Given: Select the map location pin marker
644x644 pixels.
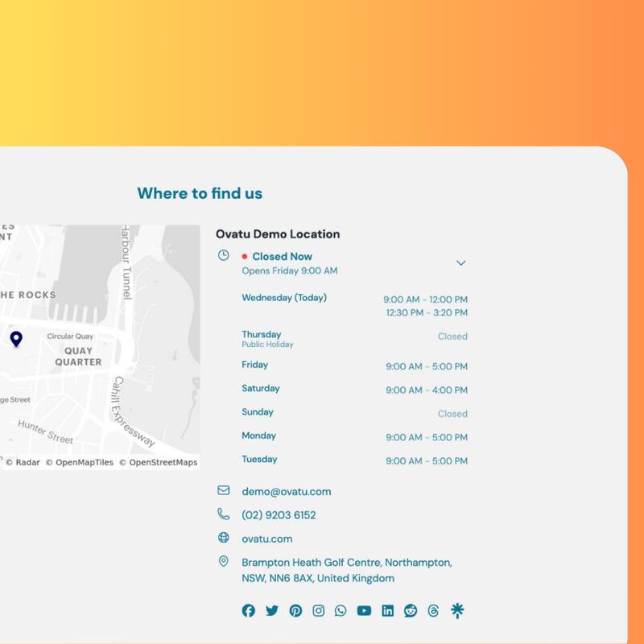Looking at the screenshot, I should [x=15, y=339].
